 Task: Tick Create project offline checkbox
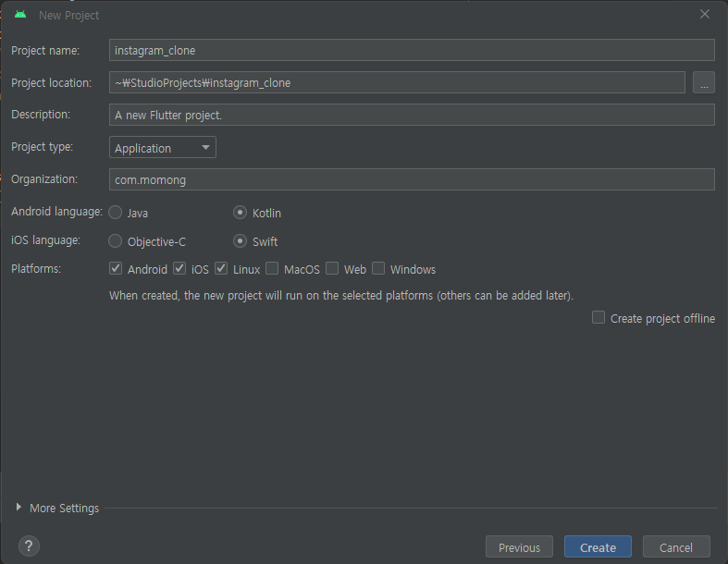click(x=598, y=317)
